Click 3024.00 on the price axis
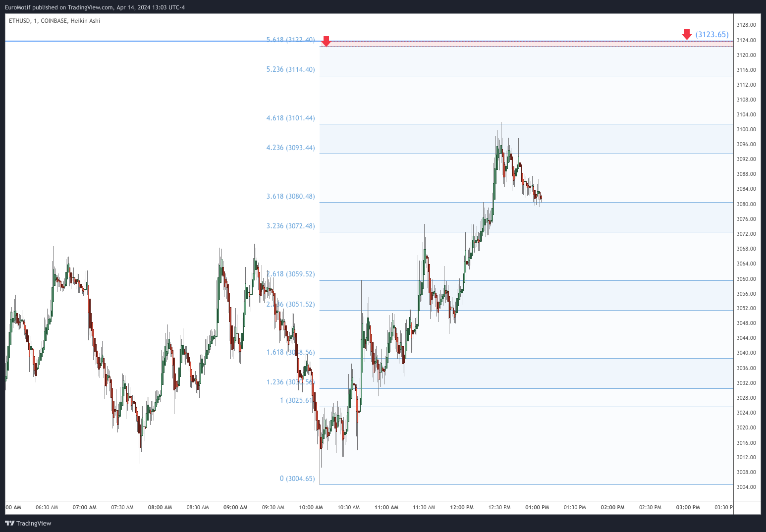Screen dimensions: 766x532 click(746, 413)
